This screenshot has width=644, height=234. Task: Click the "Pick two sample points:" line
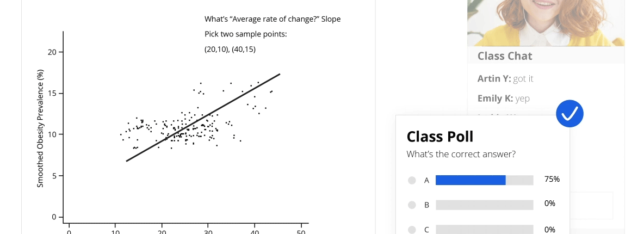click(245, 34)
